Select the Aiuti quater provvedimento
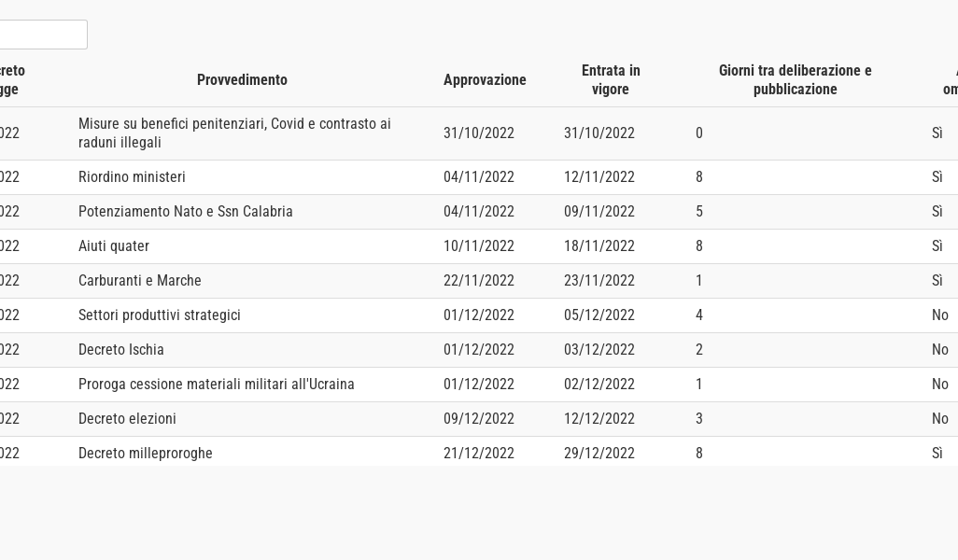 pyautogui.click(x=114, y=246)
